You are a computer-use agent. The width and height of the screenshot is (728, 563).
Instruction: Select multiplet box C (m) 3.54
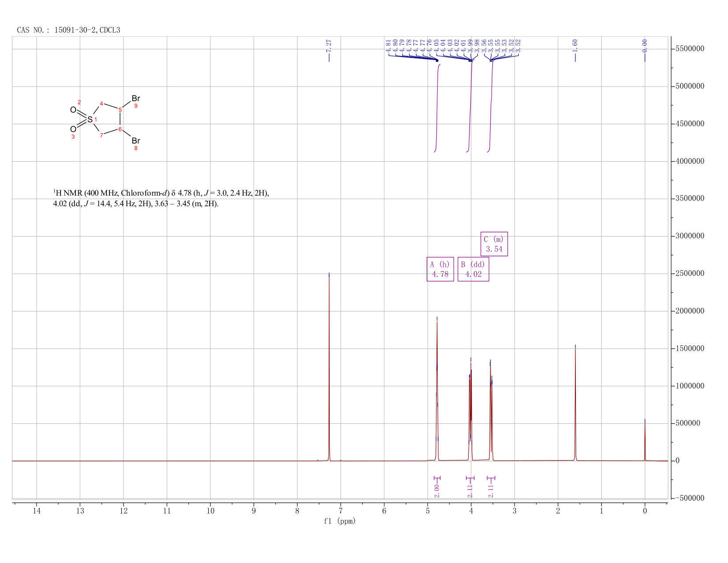494,244
